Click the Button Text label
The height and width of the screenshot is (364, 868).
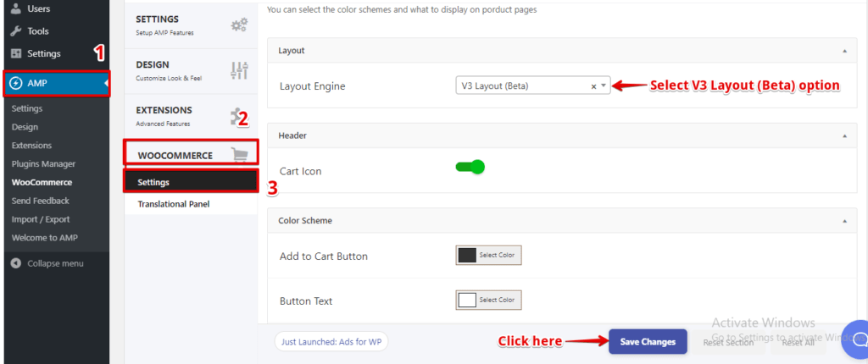coord(306,301)
